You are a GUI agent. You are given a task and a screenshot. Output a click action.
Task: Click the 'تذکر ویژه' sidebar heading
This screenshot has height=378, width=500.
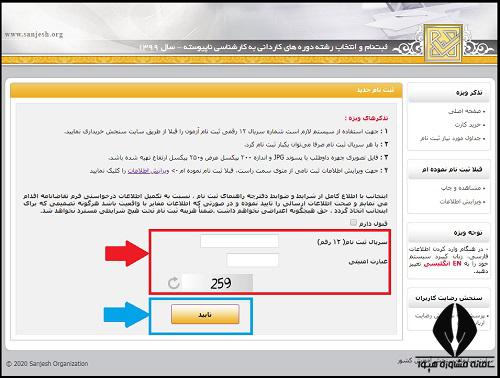pos(469,93)
